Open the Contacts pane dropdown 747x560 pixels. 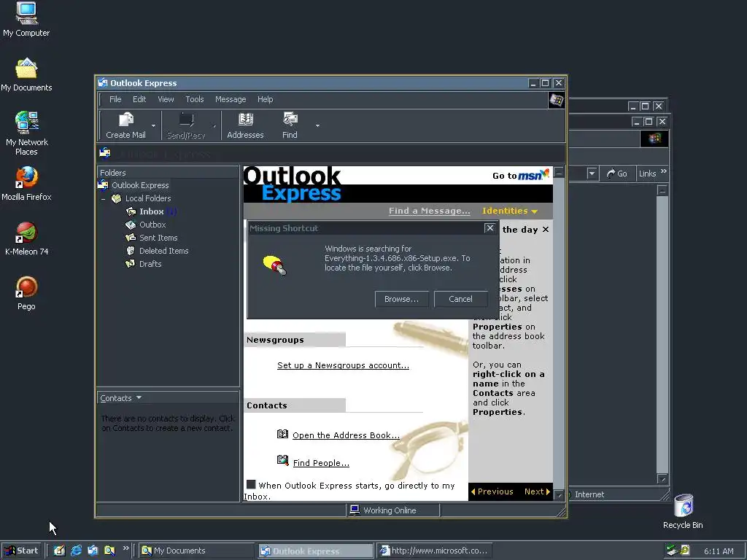(x=139, y=397)
